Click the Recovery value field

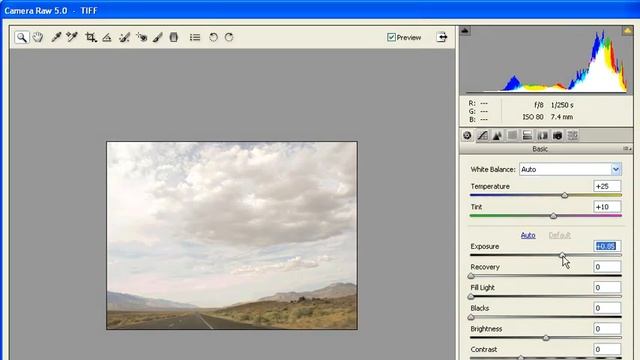[x=607, y=267]
